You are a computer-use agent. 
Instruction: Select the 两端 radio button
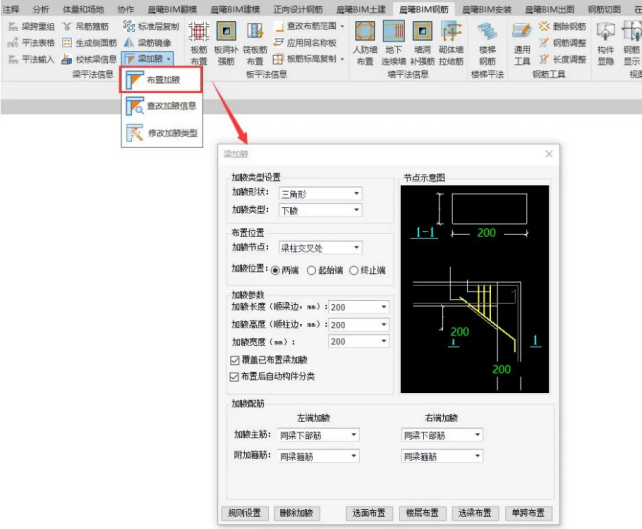(x=275, y=271)
